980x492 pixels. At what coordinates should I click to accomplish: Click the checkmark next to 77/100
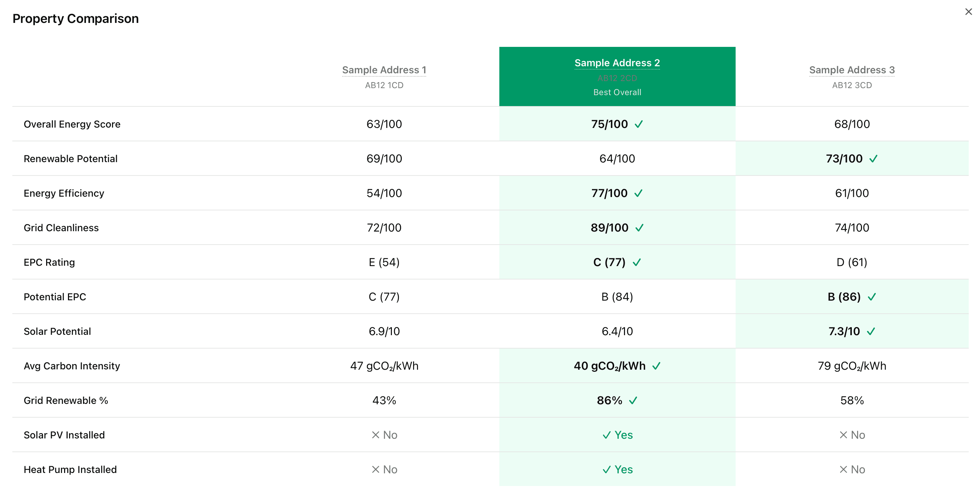click(x=638, y=193)
